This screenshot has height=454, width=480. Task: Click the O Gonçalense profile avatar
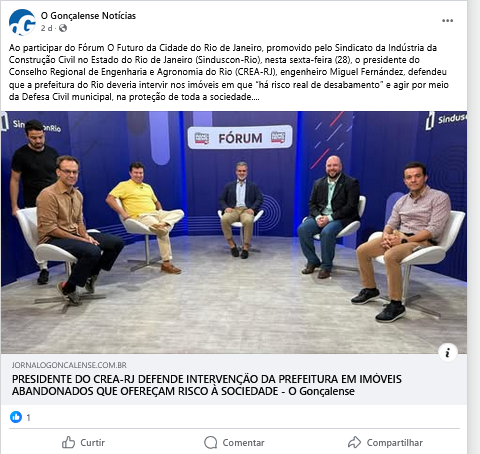[22, 22]
